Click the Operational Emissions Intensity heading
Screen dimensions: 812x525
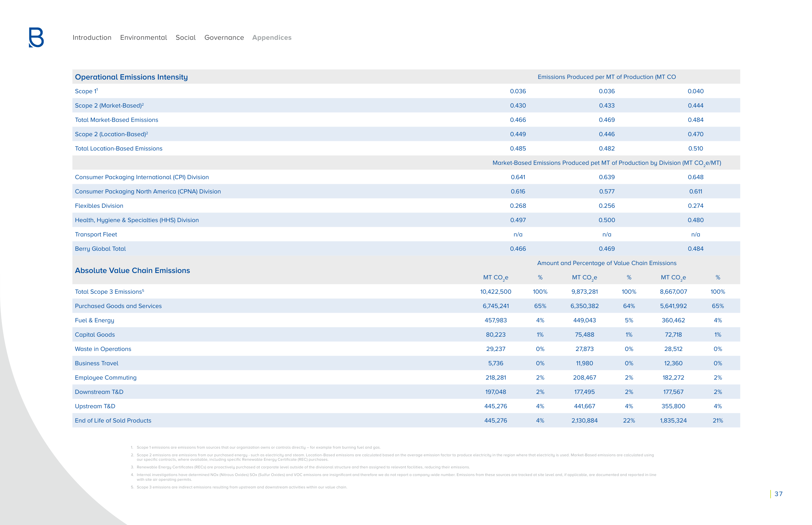[x=131, y=77]
